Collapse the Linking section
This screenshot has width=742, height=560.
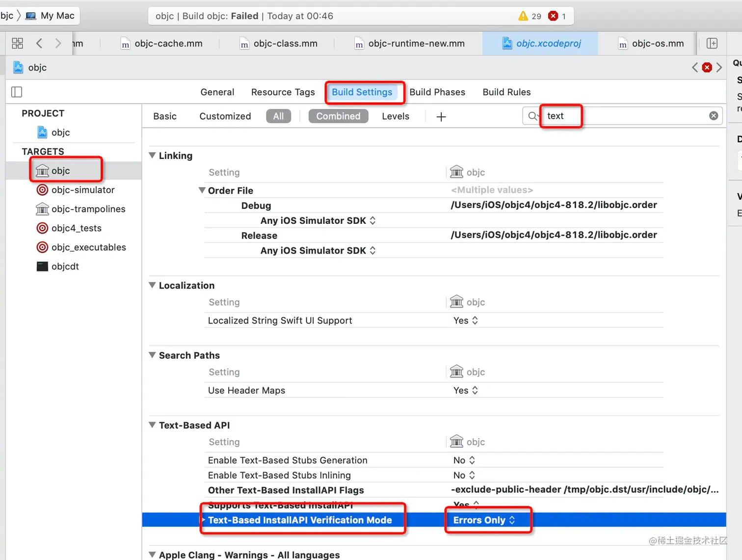click(152, 155)
